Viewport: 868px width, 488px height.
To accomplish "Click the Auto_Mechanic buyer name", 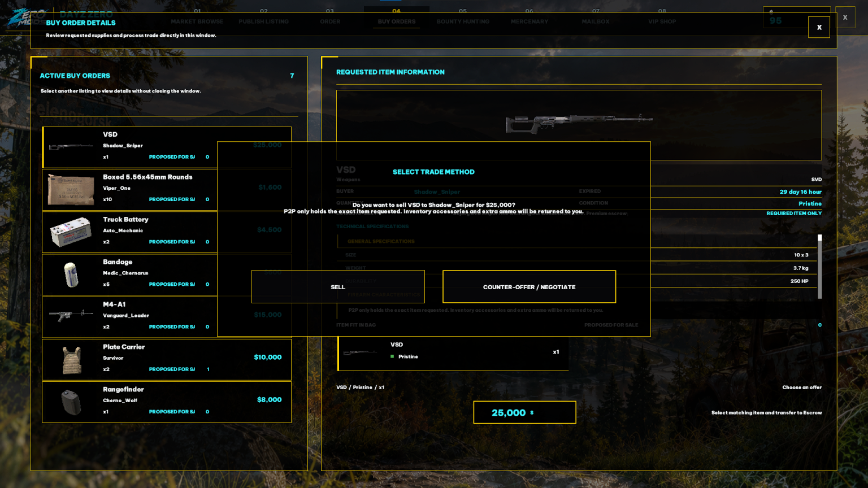I will [123, 230].
